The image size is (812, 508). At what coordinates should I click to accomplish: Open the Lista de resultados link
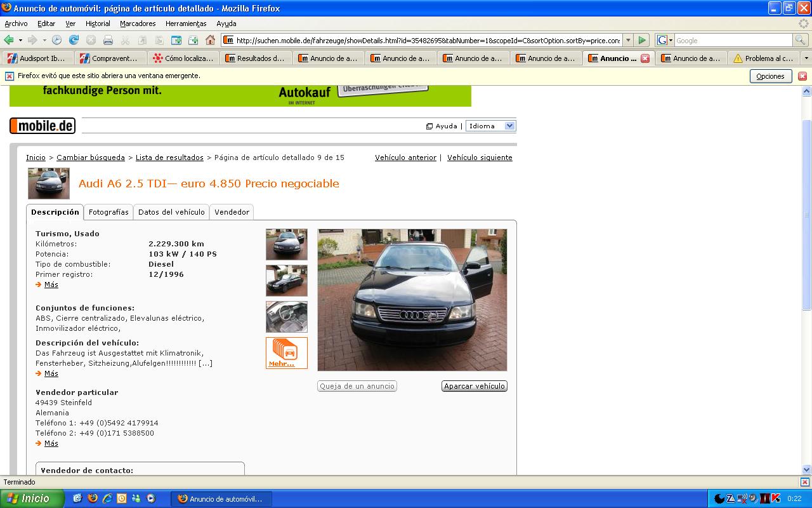coord(169,157)
